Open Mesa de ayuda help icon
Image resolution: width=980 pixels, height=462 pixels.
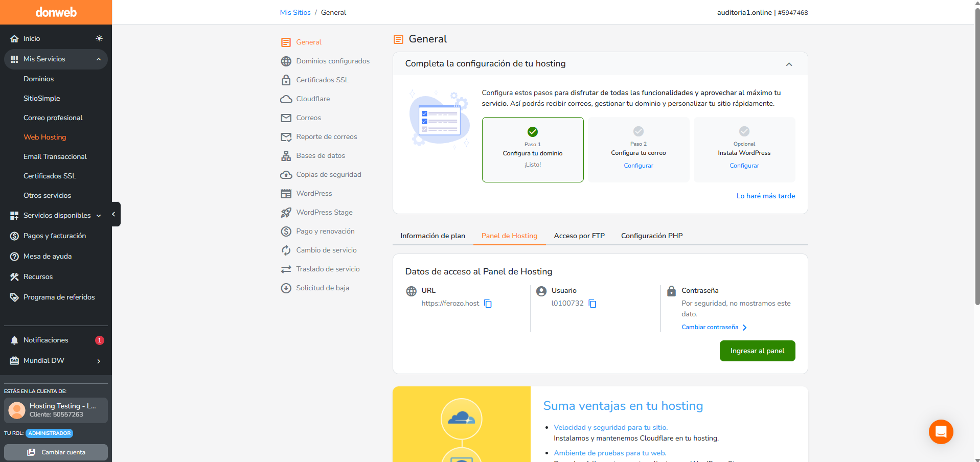coord(14,257)
